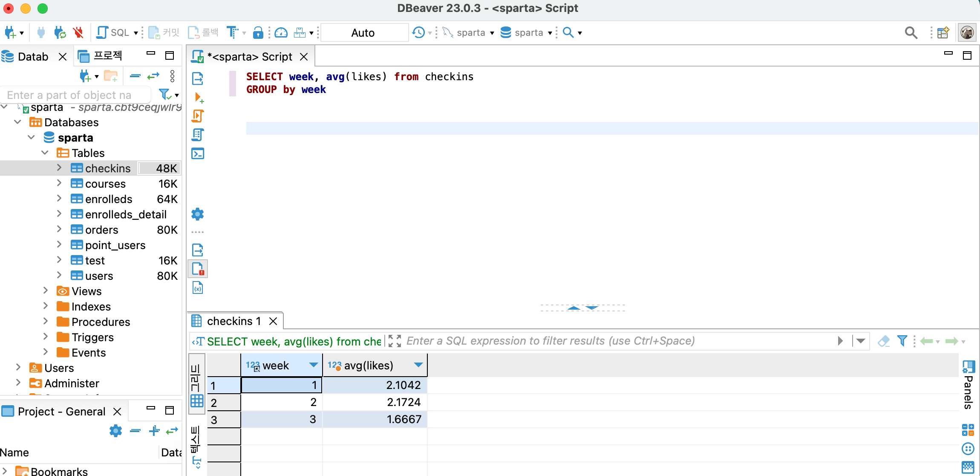Open the SQL editor button
The image size is (980, 476).
point(113,33)
